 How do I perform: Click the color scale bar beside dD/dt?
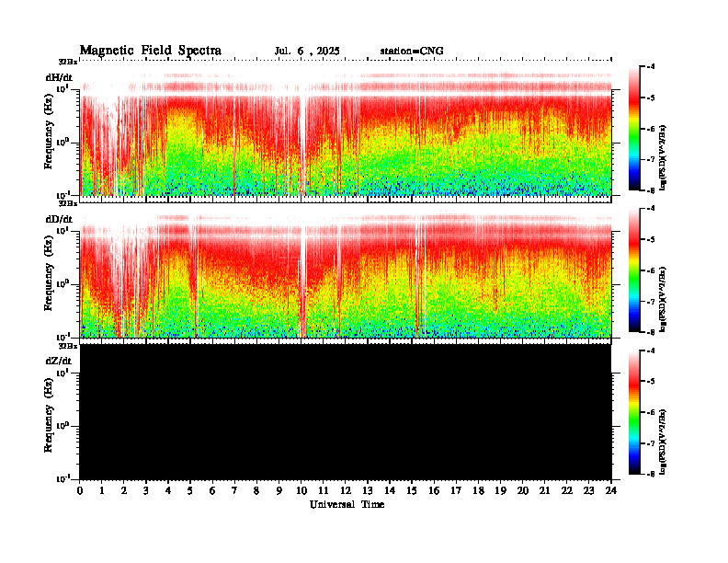tap(634, 270)
